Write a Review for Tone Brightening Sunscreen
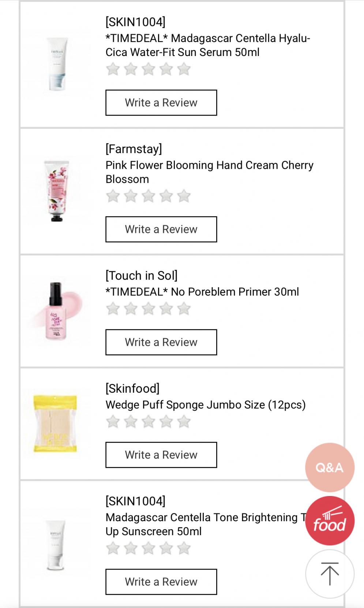Viewport: 364px width, 608px height. (161, 582)
